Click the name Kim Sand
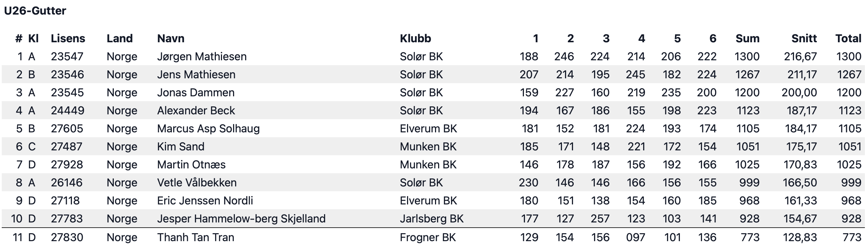The width and height of the screenshot is (868, 246). [x=181, y=147]
